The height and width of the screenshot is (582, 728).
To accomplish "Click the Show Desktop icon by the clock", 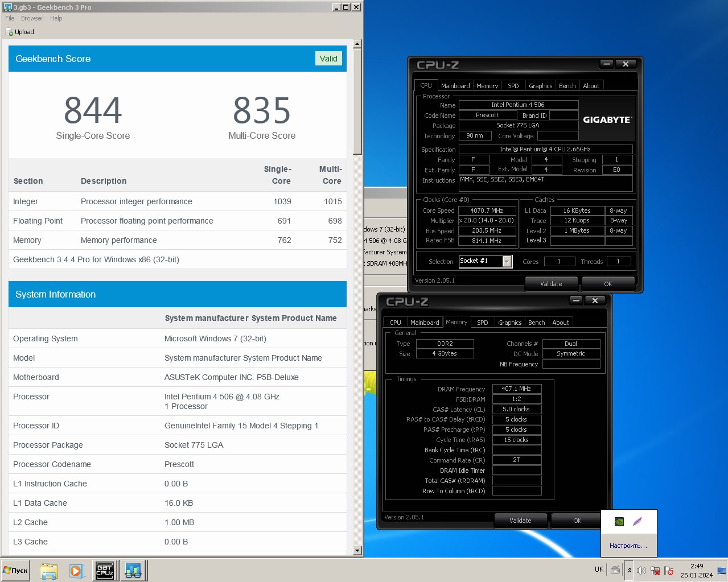I will pyautogui.click(x=722, y=570).
